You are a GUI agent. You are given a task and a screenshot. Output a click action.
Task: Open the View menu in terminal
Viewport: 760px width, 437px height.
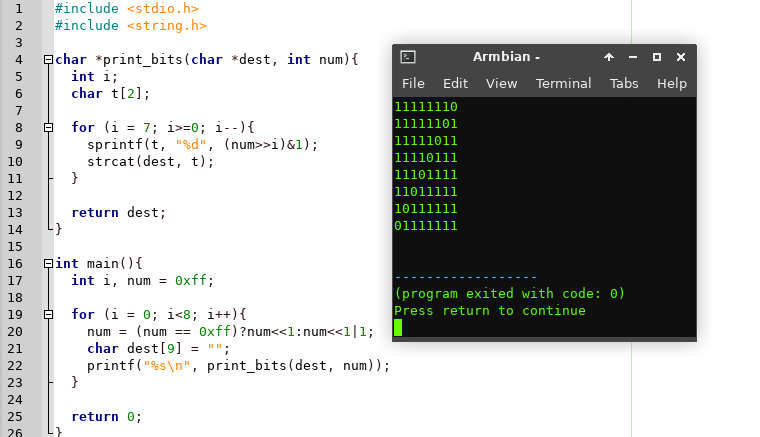click(501, 83)
